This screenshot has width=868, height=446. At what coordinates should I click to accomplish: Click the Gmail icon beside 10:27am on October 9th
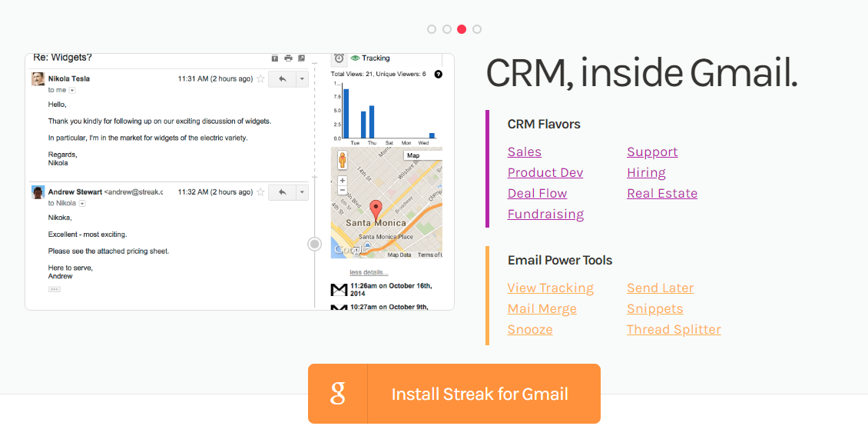tap(339, 307)
